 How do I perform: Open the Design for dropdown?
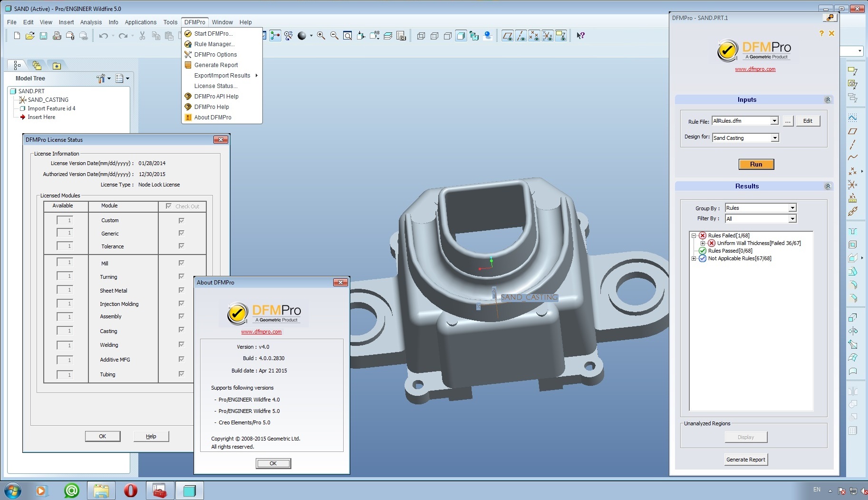(775, 138)
